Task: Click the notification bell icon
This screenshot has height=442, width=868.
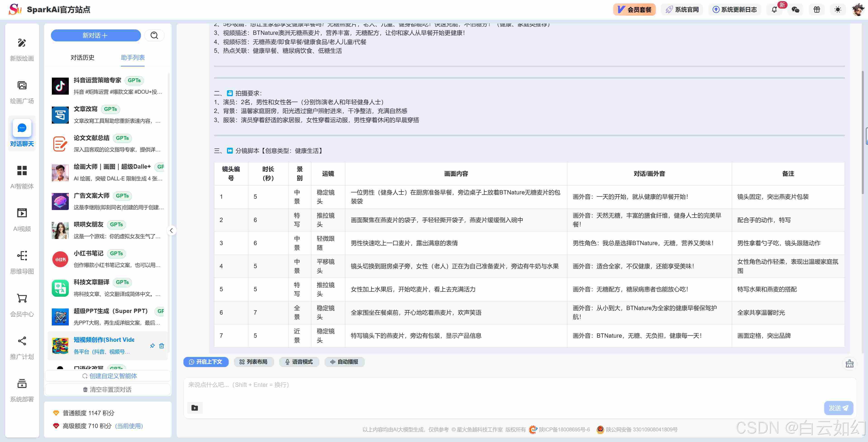Action: (774, 10)
